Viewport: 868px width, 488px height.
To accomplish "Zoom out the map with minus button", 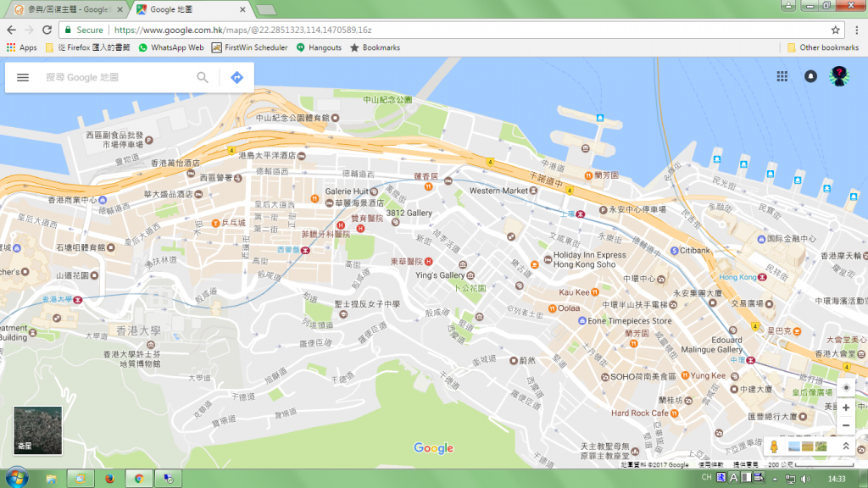I will [845, 425].
